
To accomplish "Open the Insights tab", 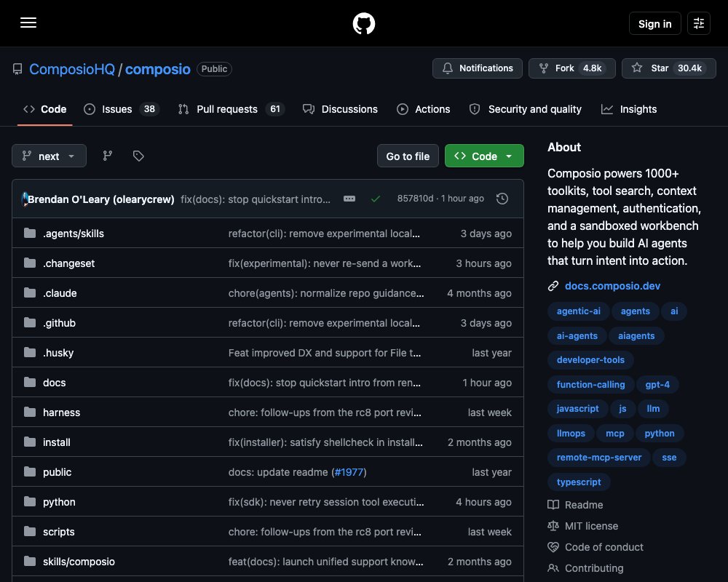I will click(x=629, y=109).
